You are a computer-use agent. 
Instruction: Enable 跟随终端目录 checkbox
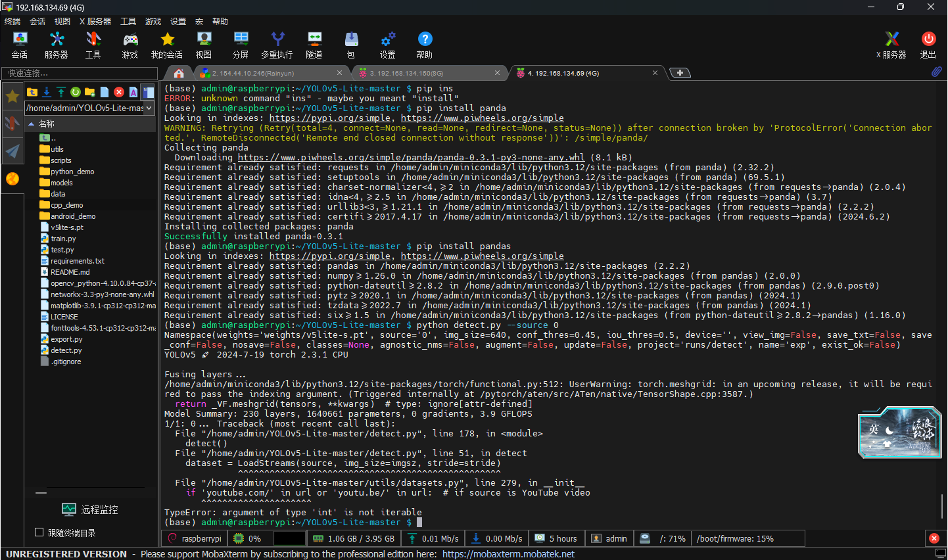tap(39, 532)
